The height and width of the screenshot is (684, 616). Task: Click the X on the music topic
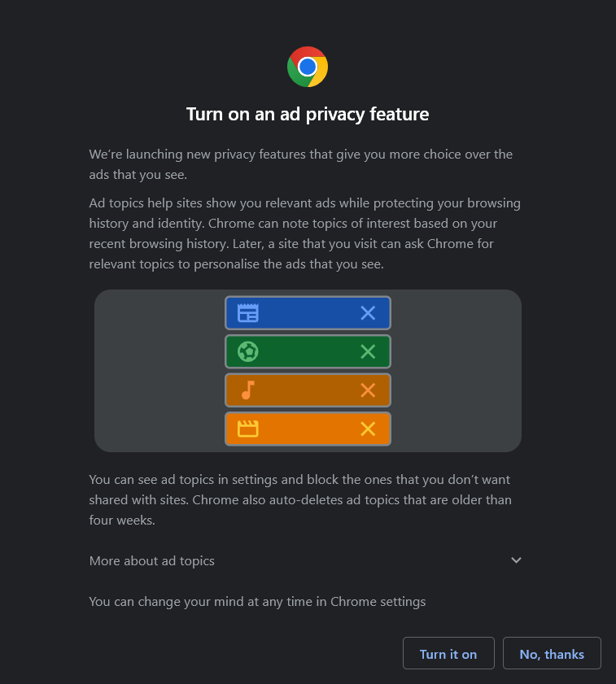click(368, 390)
